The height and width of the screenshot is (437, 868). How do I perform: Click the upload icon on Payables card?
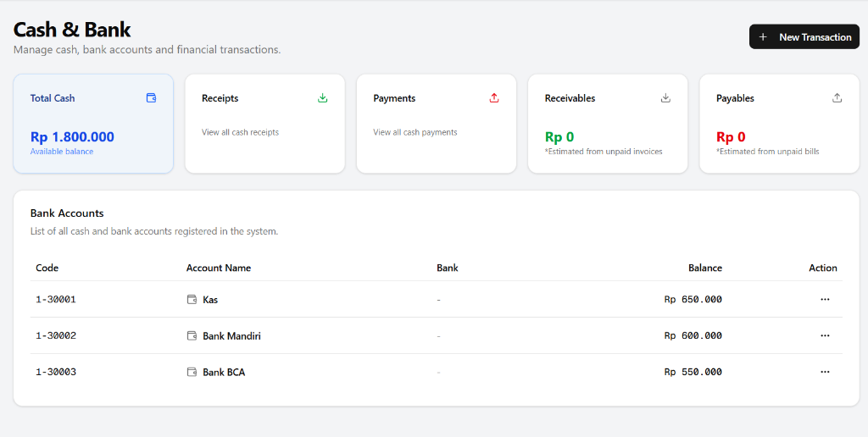click(x=837, y=98)
